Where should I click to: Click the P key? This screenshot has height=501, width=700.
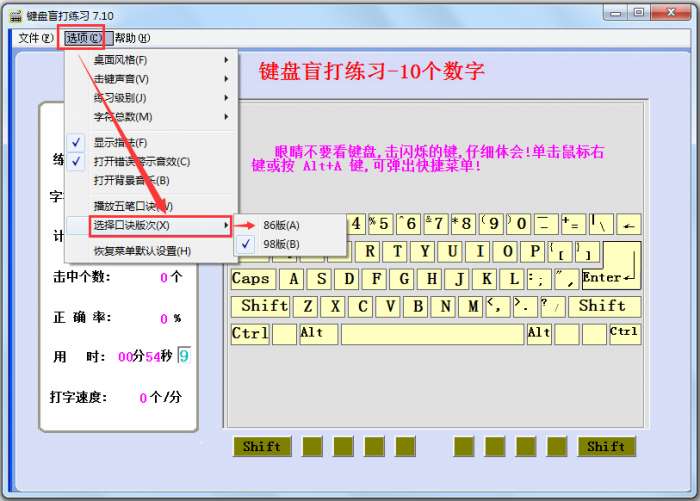pyautogui.click(x=535, y=251)
